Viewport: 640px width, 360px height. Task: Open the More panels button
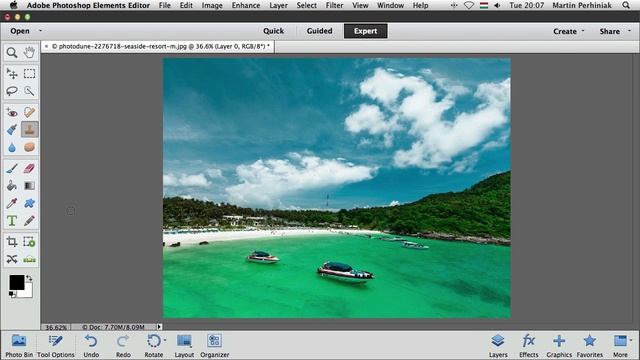pyautogui.click(x=620, y=345)
